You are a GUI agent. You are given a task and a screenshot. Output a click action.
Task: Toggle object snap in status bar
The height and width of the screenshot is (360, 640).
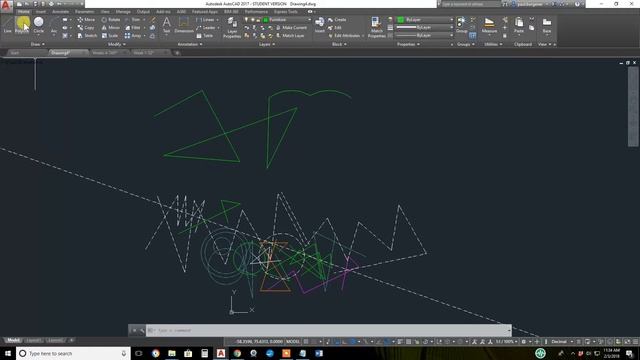click(387, 342)
